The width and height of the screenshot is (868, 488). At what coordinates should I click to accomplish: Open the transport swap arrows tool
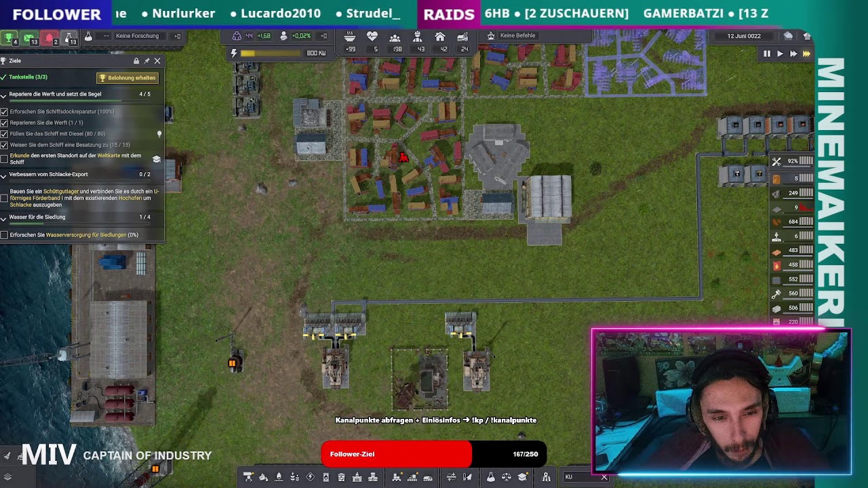451,477
